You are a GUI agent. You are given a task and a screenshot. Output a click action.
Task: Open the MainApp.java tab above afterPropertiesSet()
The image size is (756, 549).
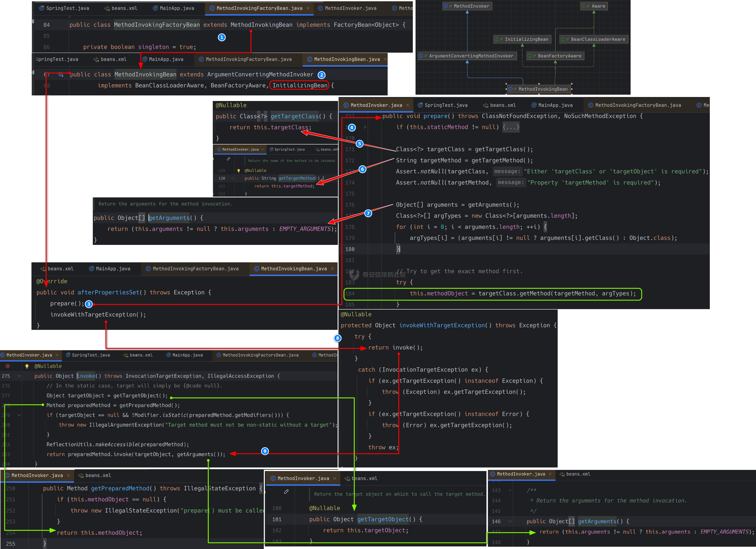click(109, 268)
